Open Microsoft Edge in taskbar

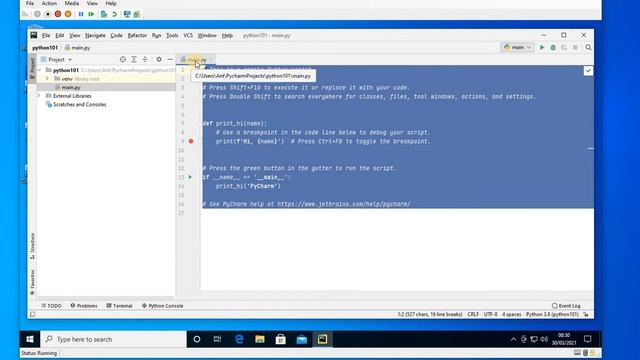(239, 339)
